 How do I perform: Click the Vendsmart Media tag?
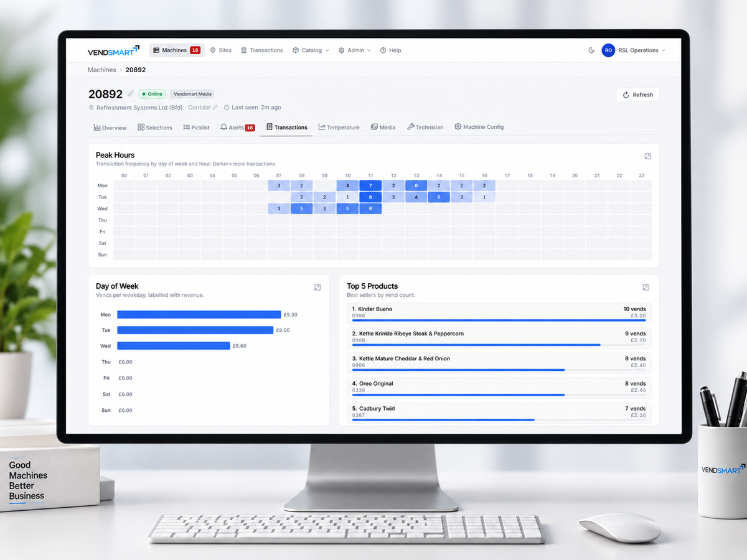point(192,94)
